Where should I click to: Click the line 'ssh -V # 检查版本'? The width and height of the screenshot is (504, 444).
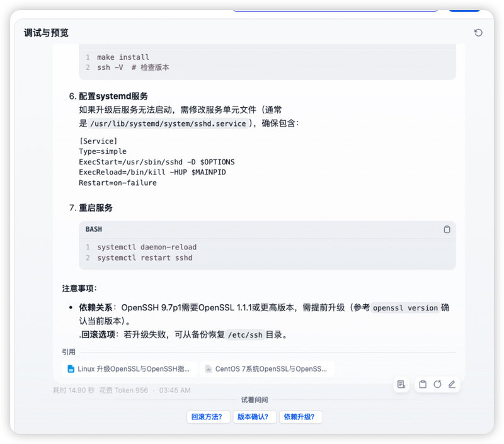point(133,67)
